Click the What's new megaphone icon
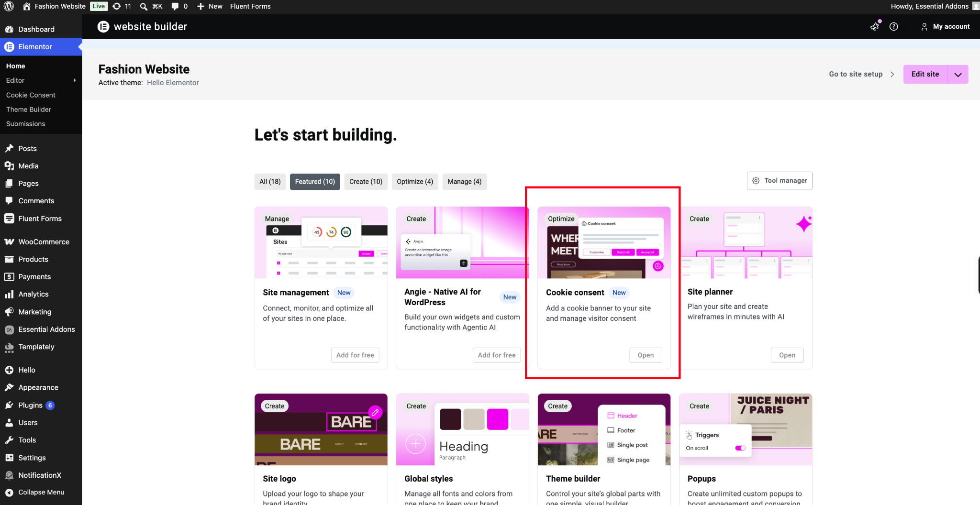This screenshot has width=980, height=505. 875,27
